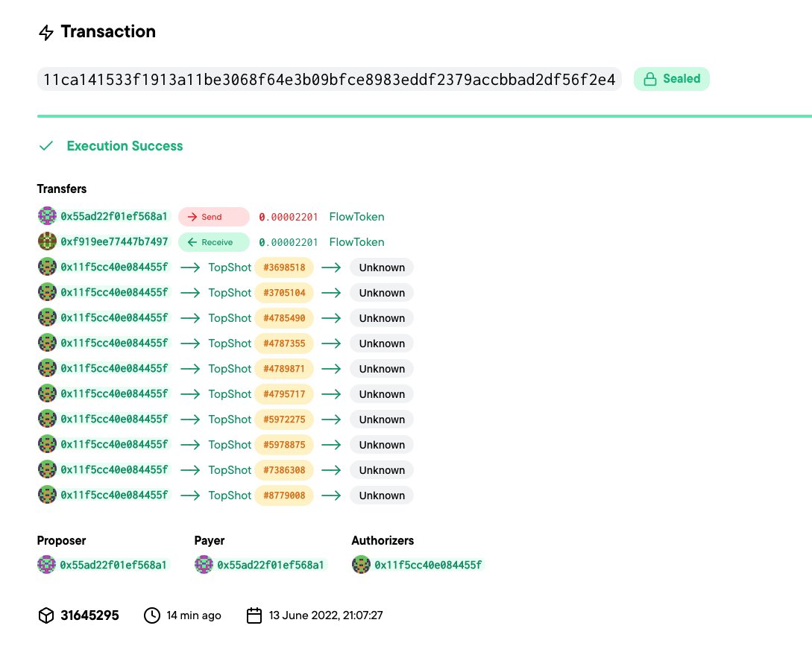Select NFT badge #3705104

pyautogui.click(x=284, y=293)
